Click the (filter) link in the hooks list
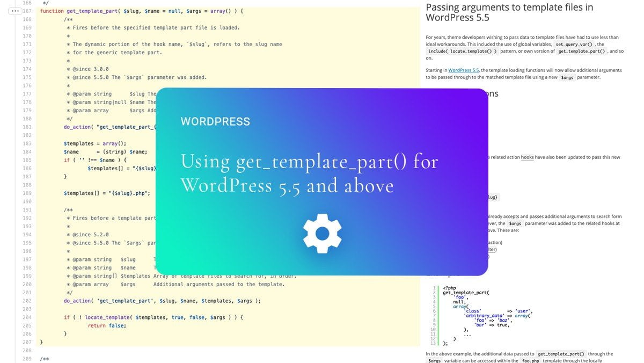This screenshot has height=363, width=644. click(493, 250)
